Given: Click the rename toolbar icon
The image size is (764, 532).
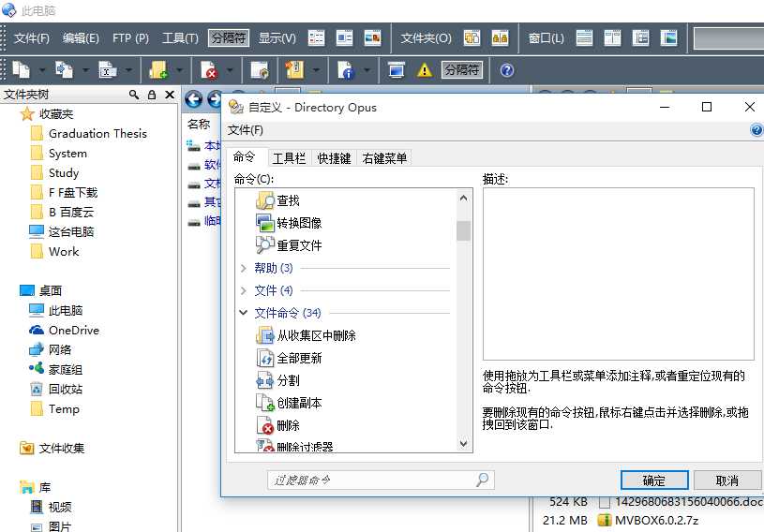Looking at the screenshot, I should pyautogui.click(x=107, y=70).
